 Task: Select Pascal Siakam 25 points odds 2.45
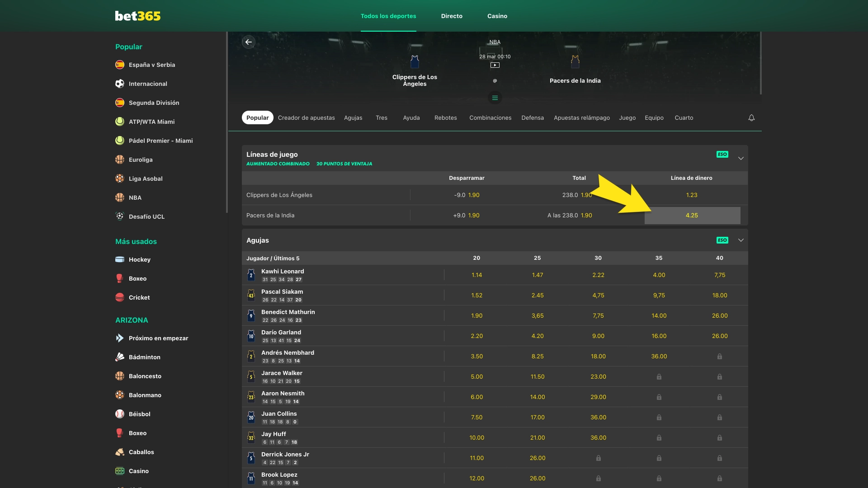coord(538,295)
